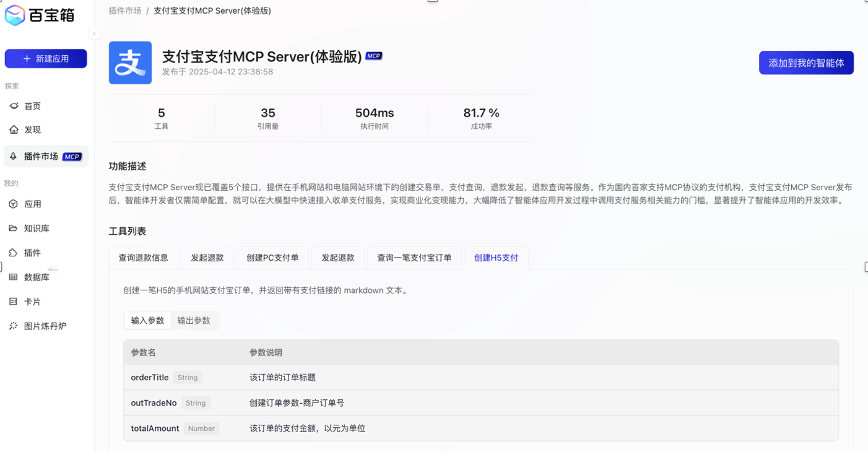
Task: Open the 发起退款 tab next to 查询退款信息
Action: (x=207, y=258)
